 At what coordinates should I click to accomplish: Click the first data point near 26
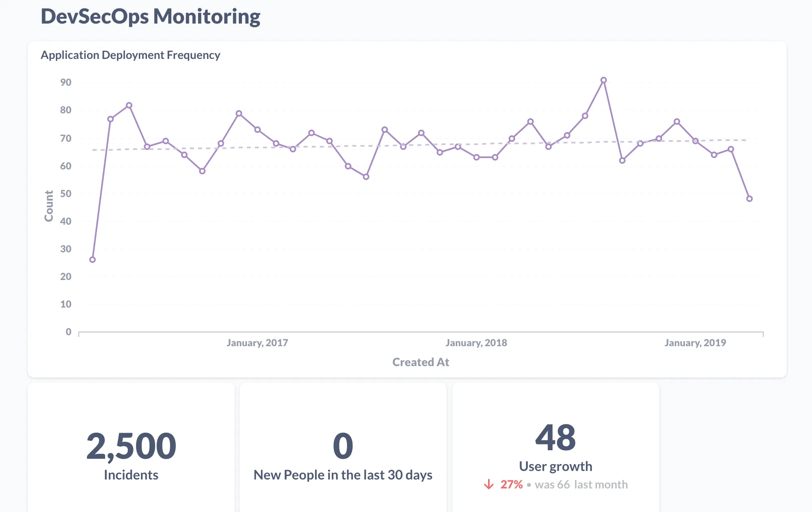click(x=93, y=260)
